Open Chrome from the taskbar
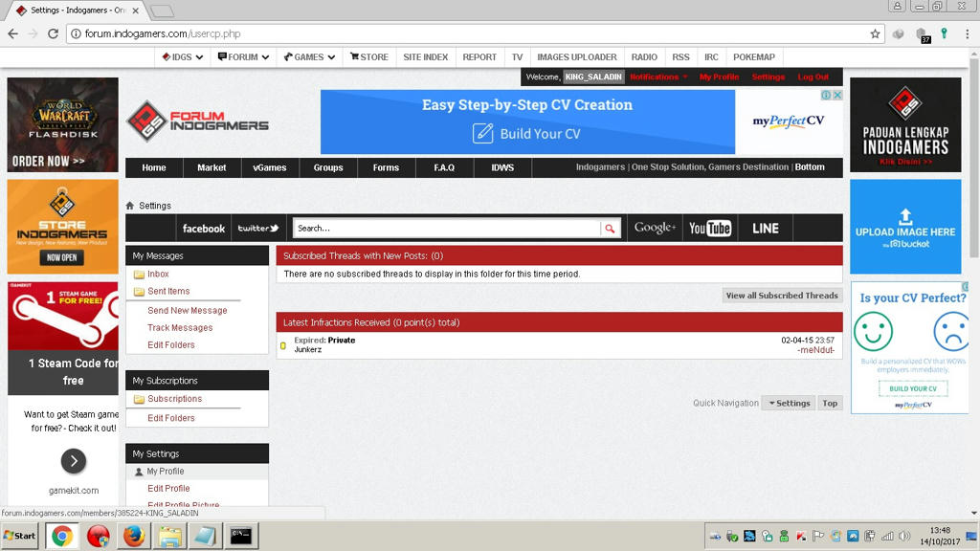Viewport: 980px width, 551px height. 62,536
